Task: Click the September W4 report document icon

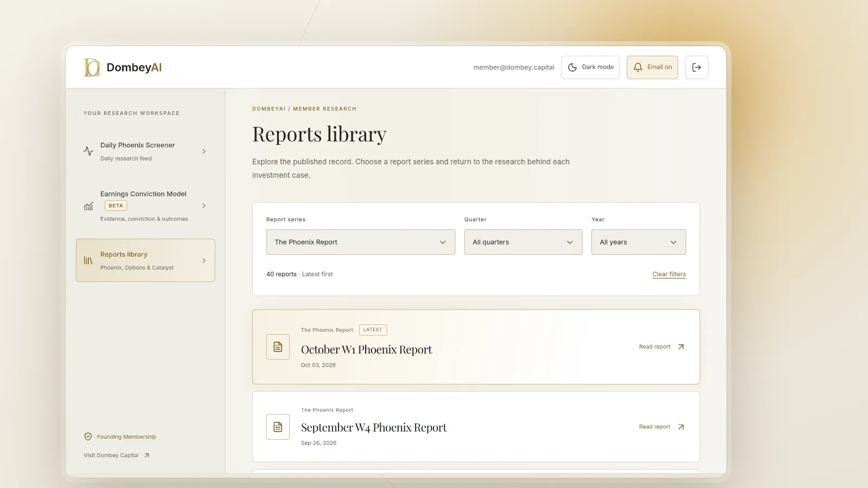Action: [278, 427]
